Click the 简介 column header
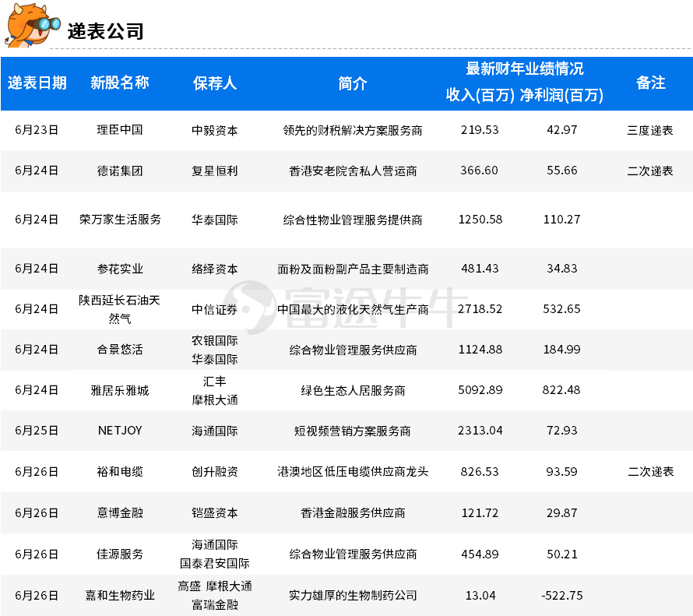Image resolution: width=693 pixels, height=616 pixels. [353, 83]
